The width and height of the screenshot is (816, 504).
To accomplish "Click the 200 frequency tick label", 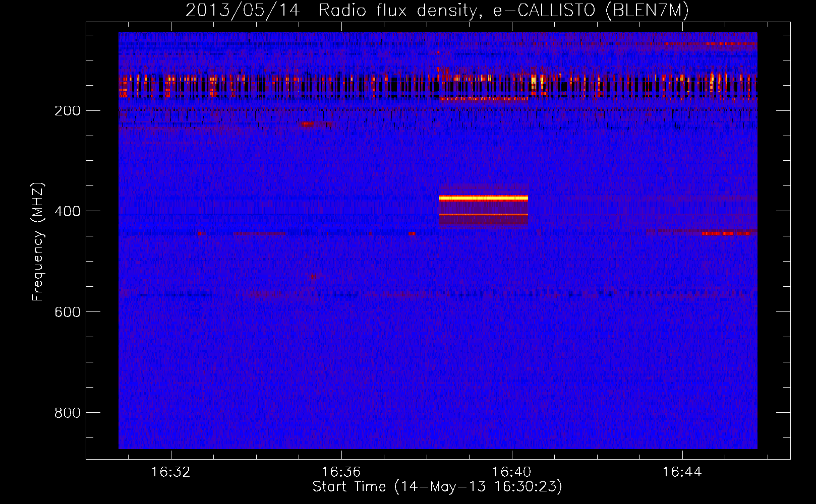I will click(68, 110).
